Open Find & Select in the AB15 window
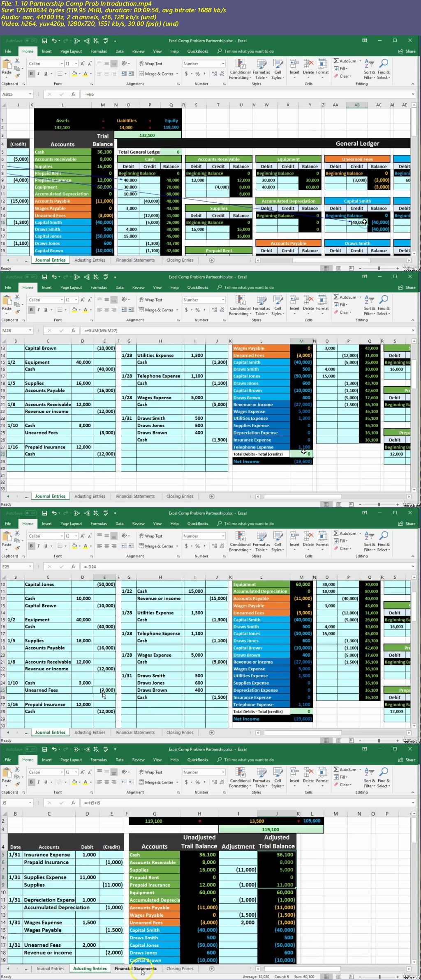421x980 pixels. [x=384, y=69]
